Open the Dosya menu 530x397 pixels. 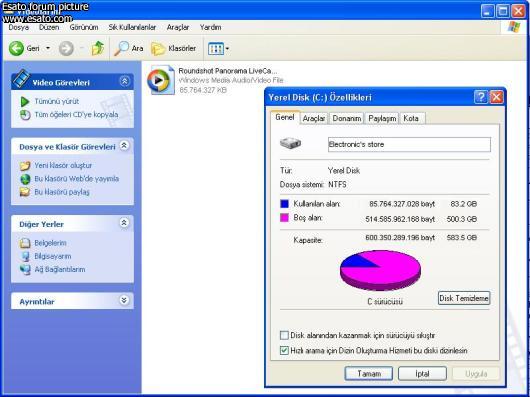(19, 27)
